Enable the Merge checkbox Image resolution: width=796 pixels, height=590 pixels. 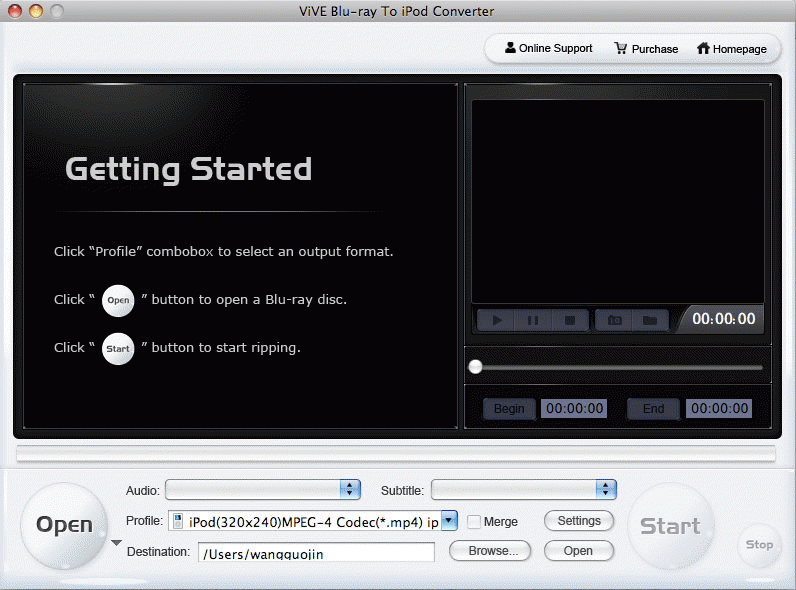click(x=474, y=521)
